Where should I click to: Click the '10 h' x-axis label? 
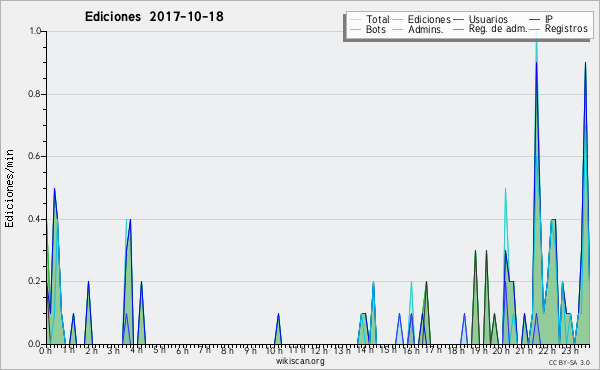point(274,350)
